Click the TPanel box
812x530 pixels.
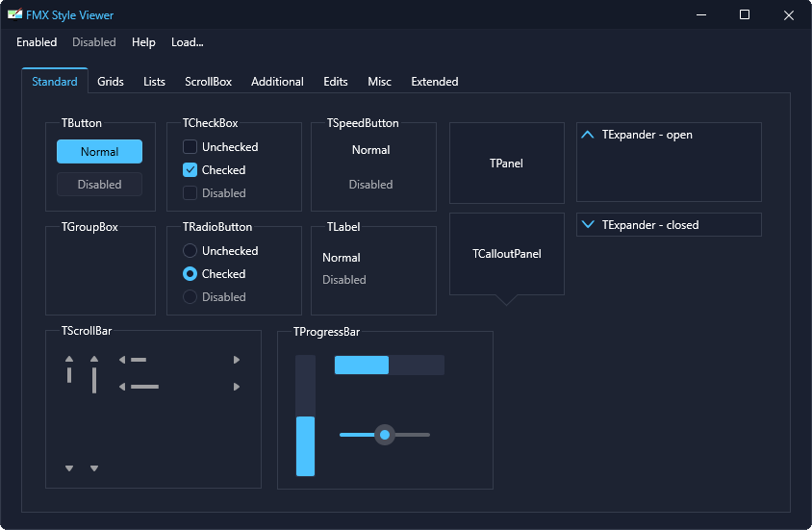[507, 163]
